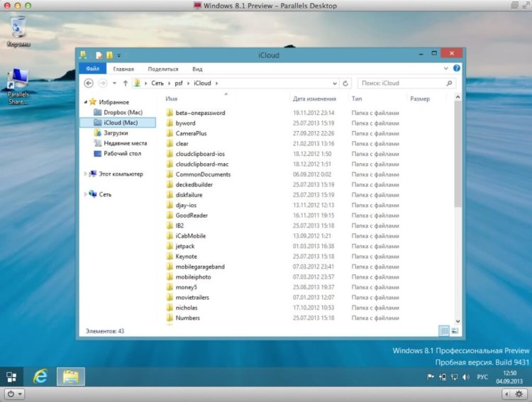Click Parallels power button icon
This screenshot has height=402, width=532.
[11, 394]
